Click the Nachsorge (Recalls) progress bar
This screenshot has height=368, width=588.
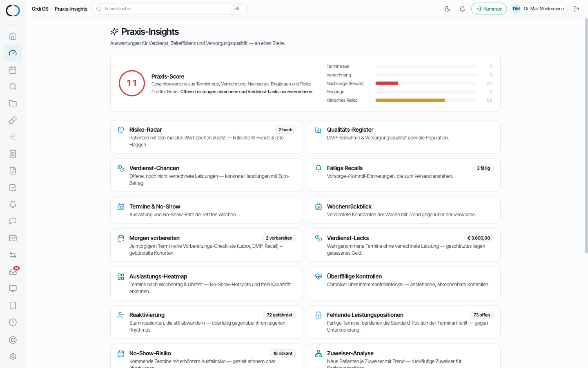point(426,83)
